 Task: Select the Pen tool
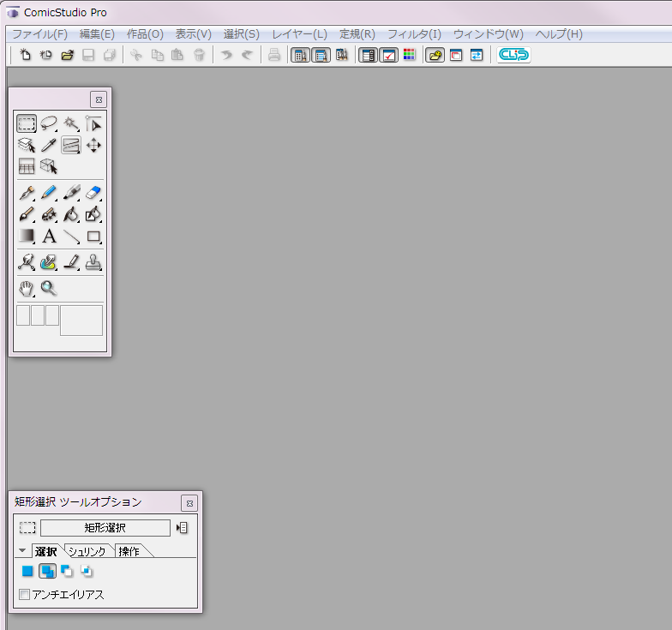click(x=26, y=193)
